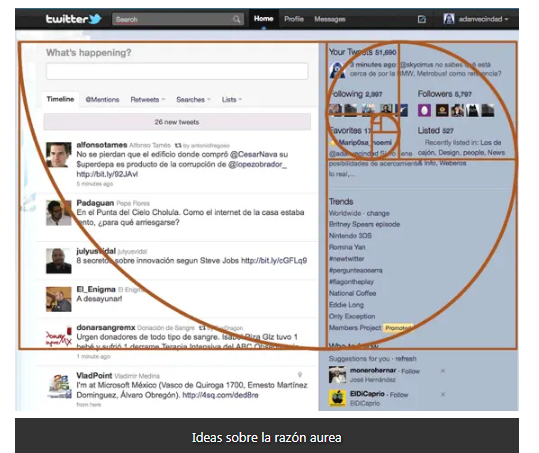Click Padaguan avatar thumbnail
Image resolution: width=539 pixels, height=453 pixels.
pos(59,213)
